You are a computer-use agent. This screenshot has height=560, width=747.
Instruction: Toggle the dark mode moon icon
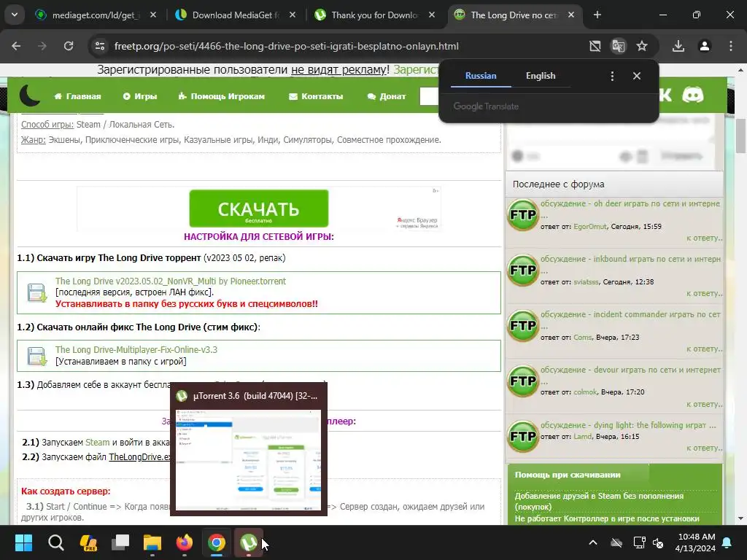pos(29,96)
